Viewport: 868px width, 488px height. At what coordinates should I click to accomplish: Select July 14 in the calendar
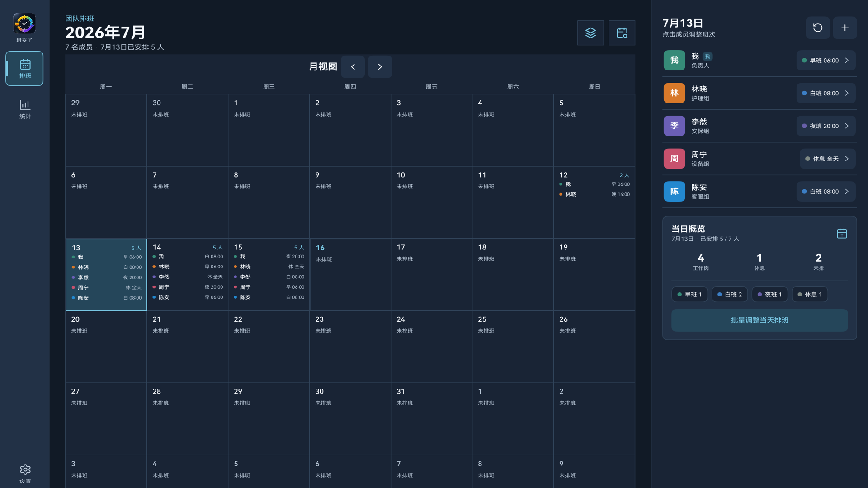coord(188,275)
